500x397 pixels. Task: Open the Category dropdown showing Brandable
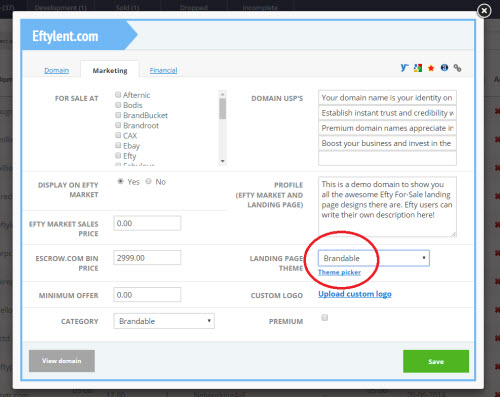tap(164, 321)
